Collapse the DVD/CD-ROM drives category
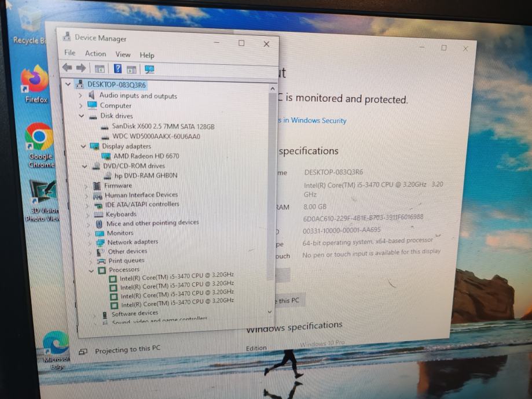This screenshot has width=532, height=399. [85, 166]
